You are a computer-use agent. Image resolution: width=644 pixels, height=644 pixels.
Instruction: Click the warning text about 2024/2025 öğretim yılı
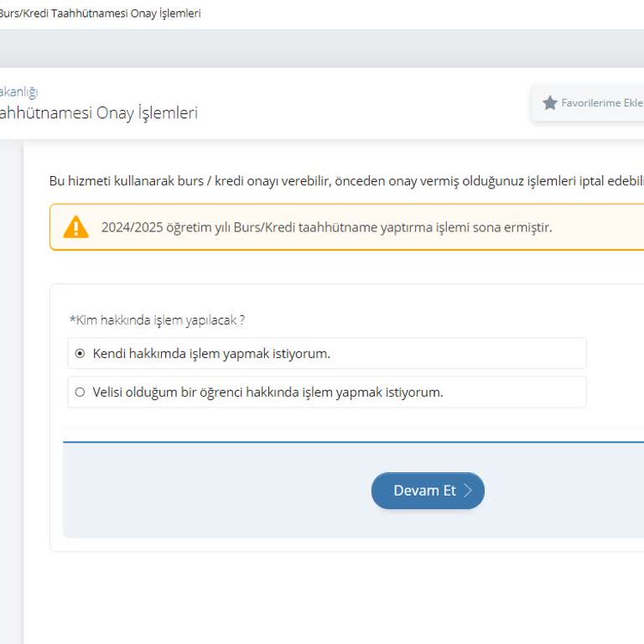326,227
